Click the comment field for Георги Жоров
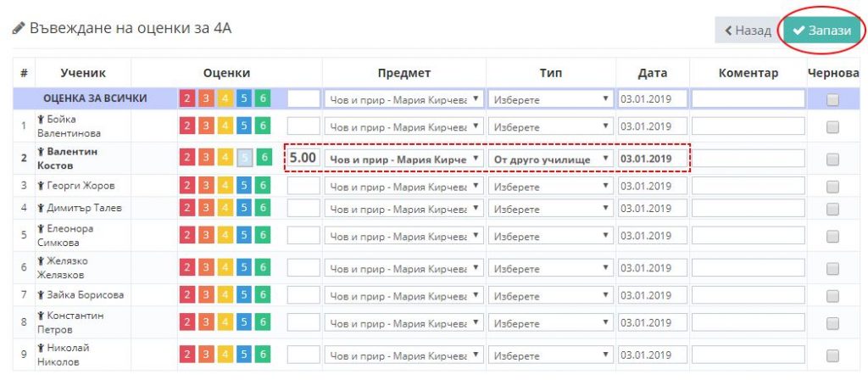Viewport: 868px width, 386px height. (748, 186)
